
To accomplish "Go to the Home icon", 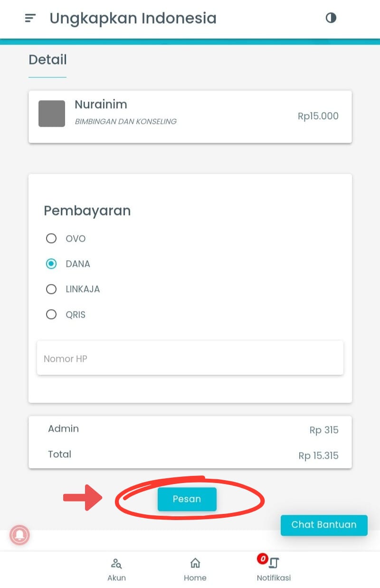I will point(195,564).
